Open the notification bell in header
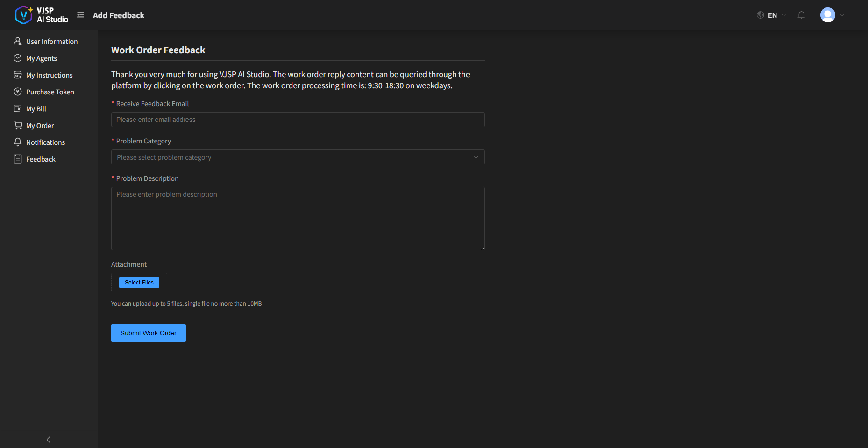This screenshot has width=868, height=448. pos(801,15)
